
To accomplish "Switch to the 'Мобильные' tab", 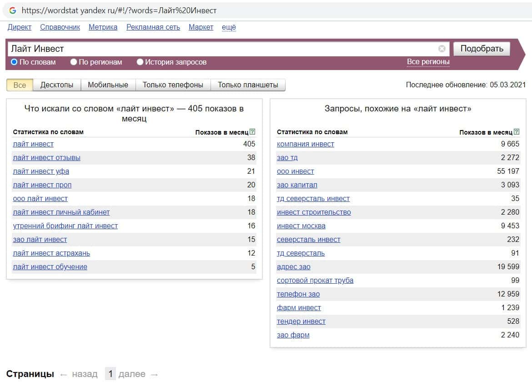I will (108, 85).
